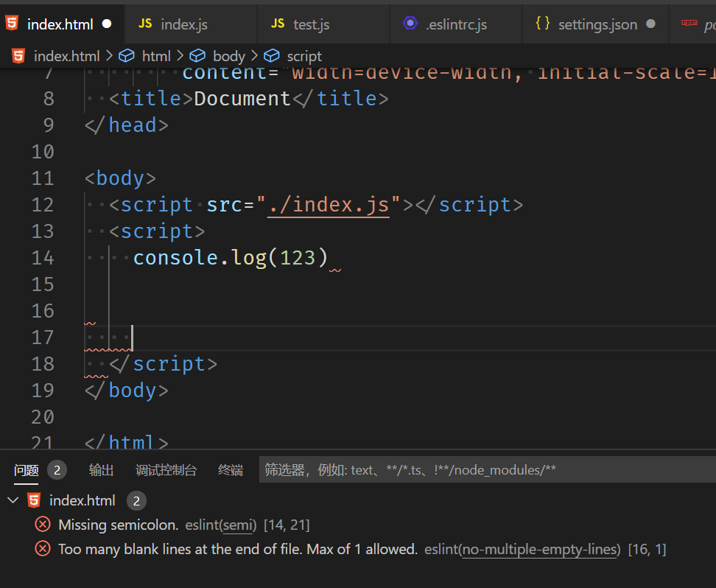This screenshot has width=716, height=588.
Task: Open the settings.json editor tab
Action: (595, 24)
